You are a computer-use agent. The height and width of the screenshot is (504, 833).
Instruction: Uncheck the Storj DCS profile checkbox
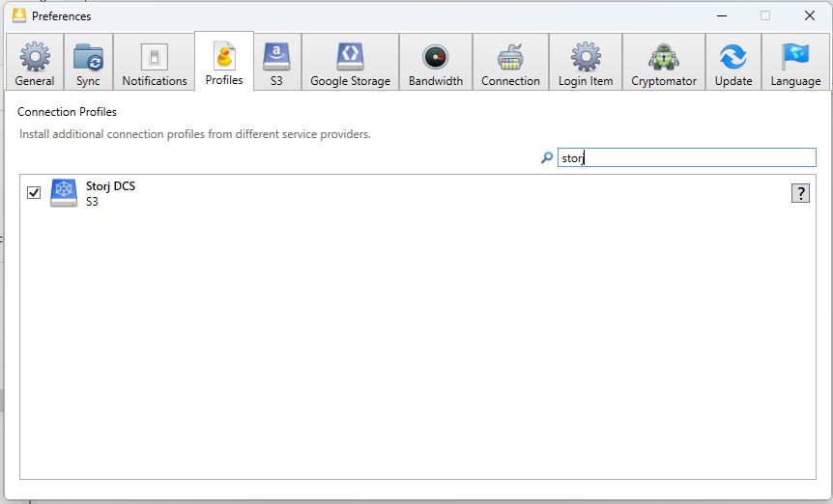point(34,193)
